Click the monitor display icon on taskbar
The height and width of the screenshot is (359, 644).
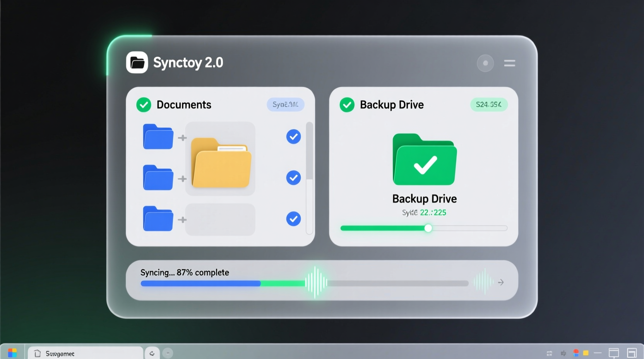coord(614,353)
